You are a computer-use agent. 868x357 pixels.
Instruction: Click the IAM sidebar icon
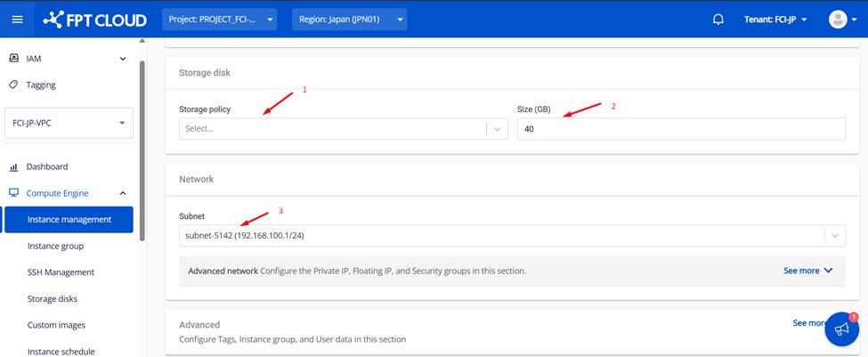point(13,59)
